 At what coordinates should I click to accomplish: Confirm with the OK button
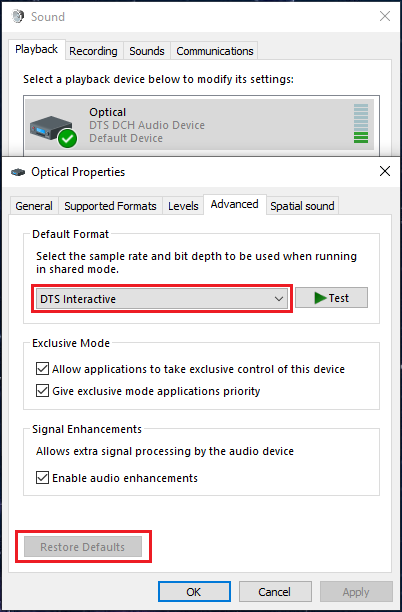pyautogui.click(x=194, y=592)
